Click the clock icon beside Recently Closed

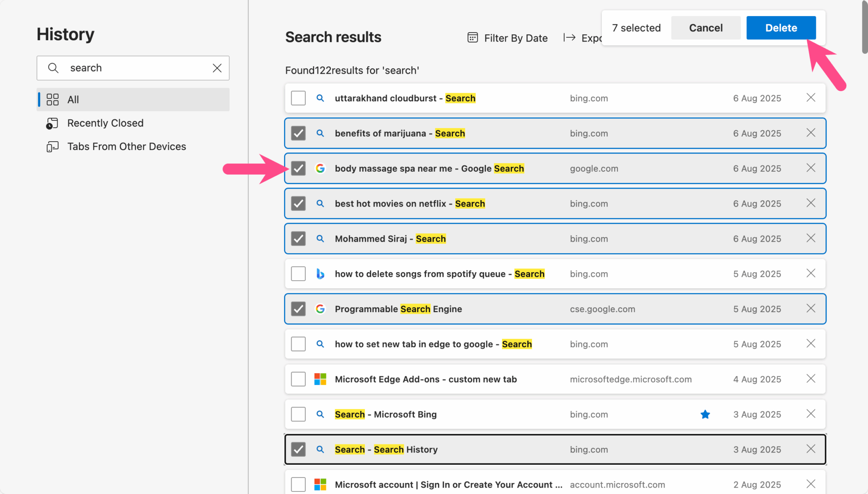[x=52, y=123]
